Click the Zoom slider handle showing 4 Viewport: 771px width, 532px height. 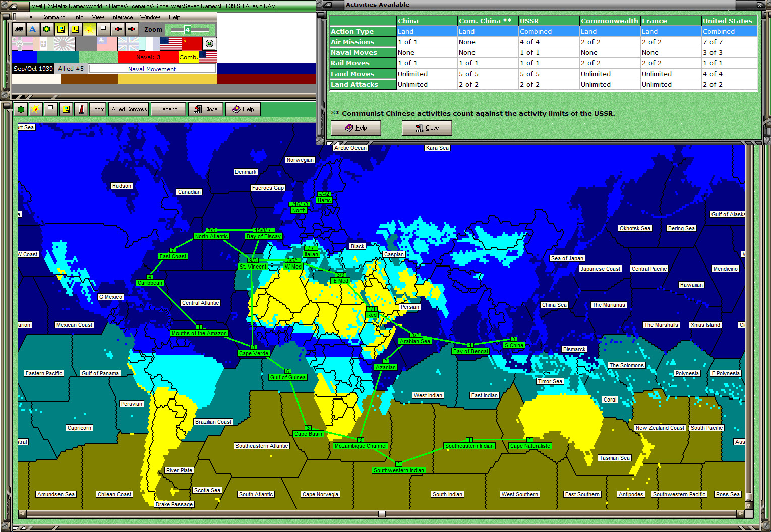click(x=187, y=30)
